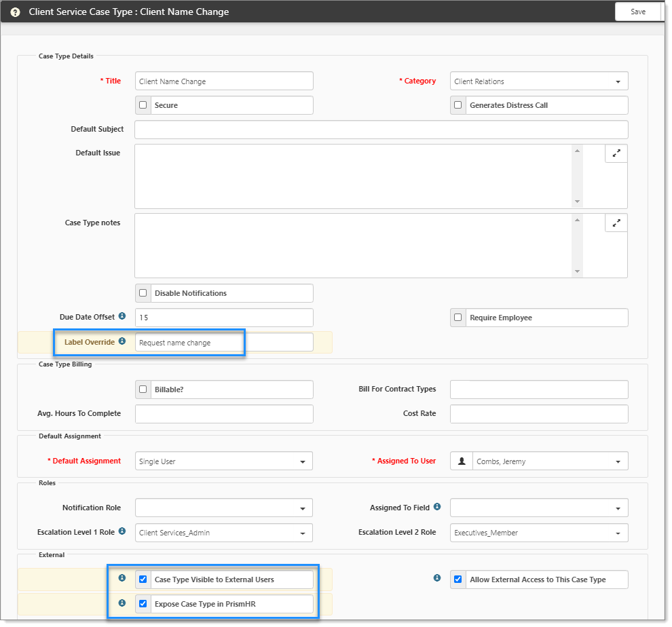This screenshot has width=672, height=627.
Task: Open the Default Assignment dropdown
Action: 224,461
